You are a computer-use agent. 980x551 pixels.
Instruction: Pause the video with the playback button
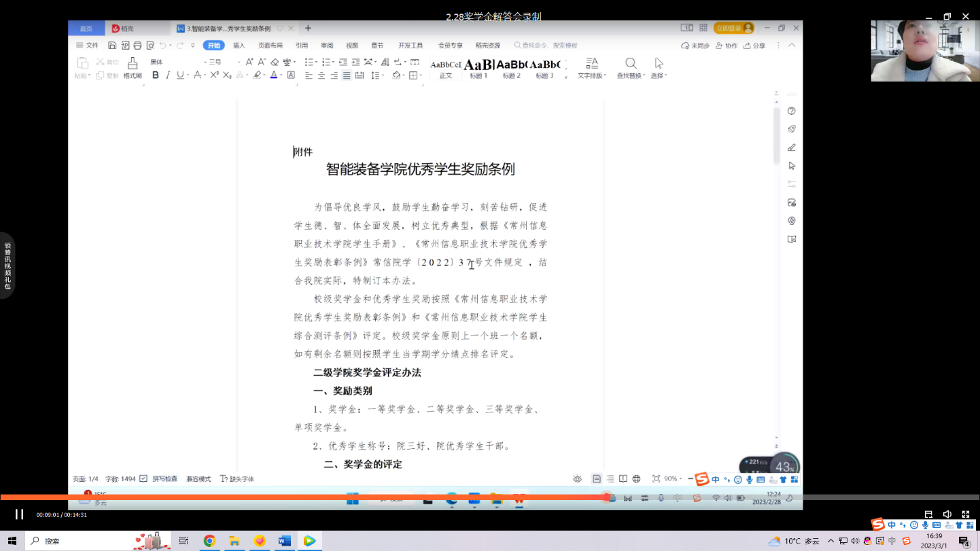click(19, 514)
